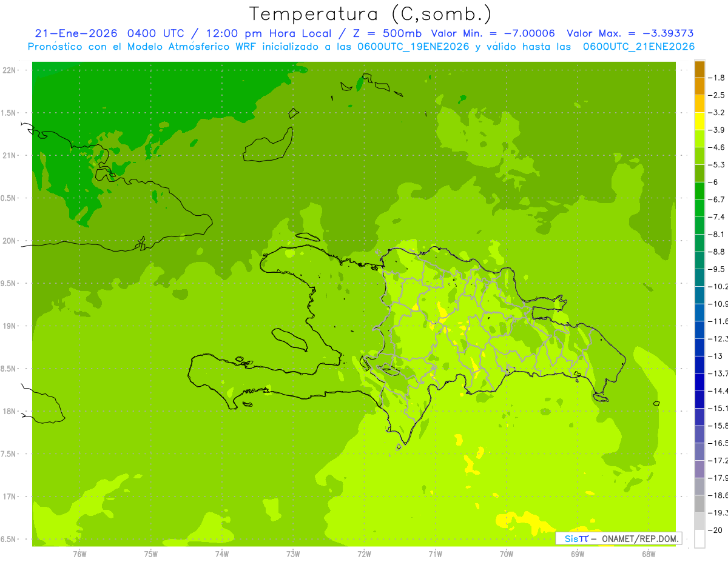Click the 'Temperatura (C,somb.)' chart title

coord(371,14)
